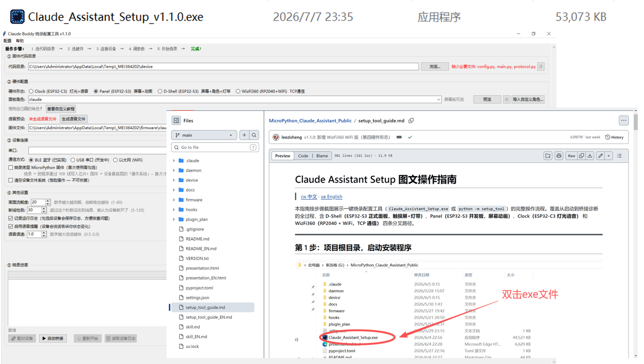
Task: Click MicroPython_Claude_Assistant_Public breadcrumb link
Action: [310, 121]
